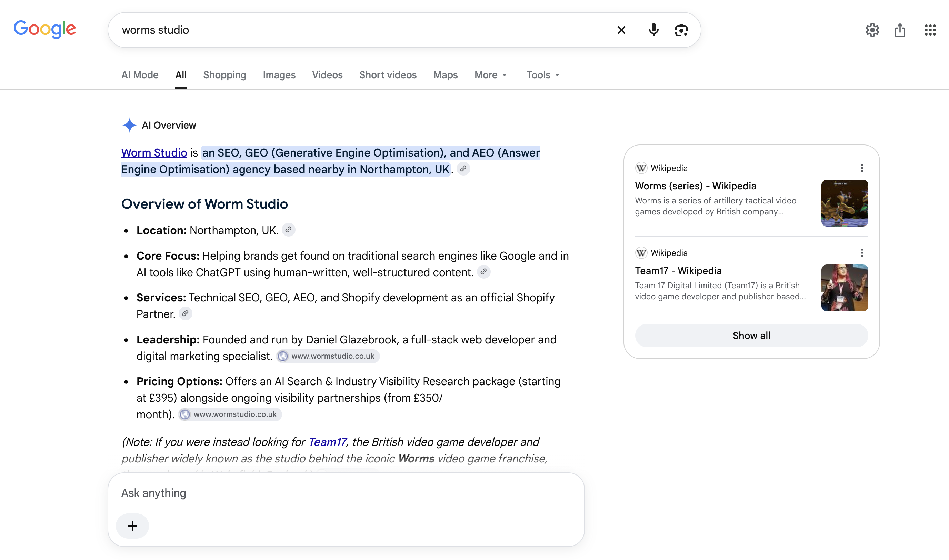The image size is (949, 560).
Task: Click into the Ask anything field
Action: pyautogui.click(x=346, y=493)
